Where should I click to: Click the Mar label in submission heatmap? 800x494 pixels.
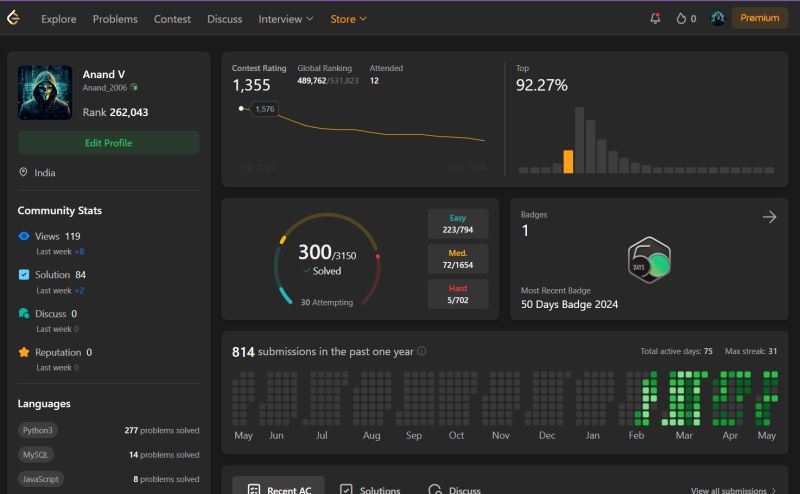[x=684, y=435]
